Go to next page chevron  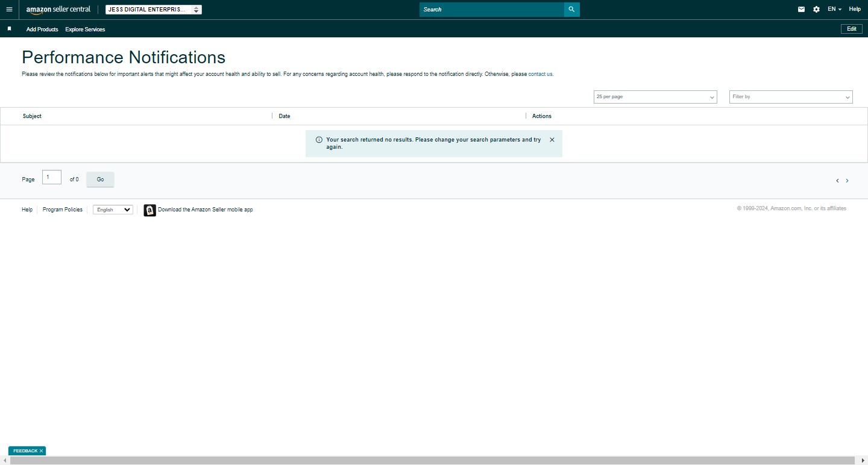click(847, 181)
